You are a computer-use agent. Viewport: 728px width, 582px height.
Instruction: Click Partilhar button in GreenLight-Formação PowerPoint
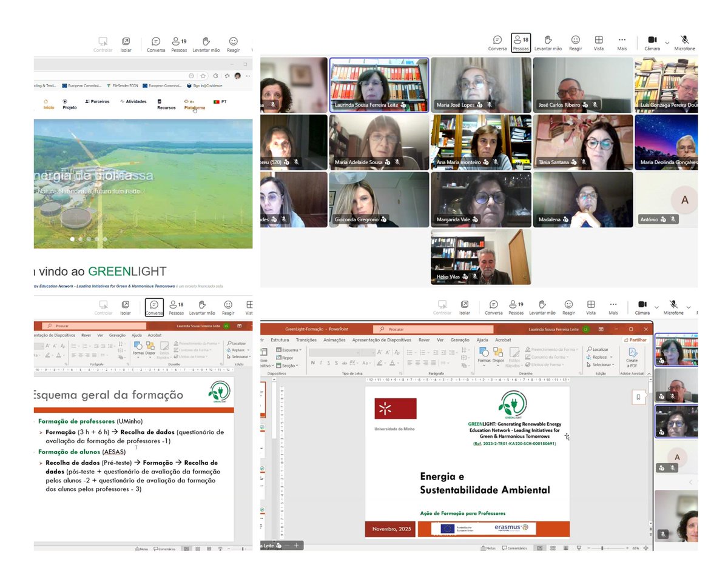pyautogui.click(x=635, y=340)
